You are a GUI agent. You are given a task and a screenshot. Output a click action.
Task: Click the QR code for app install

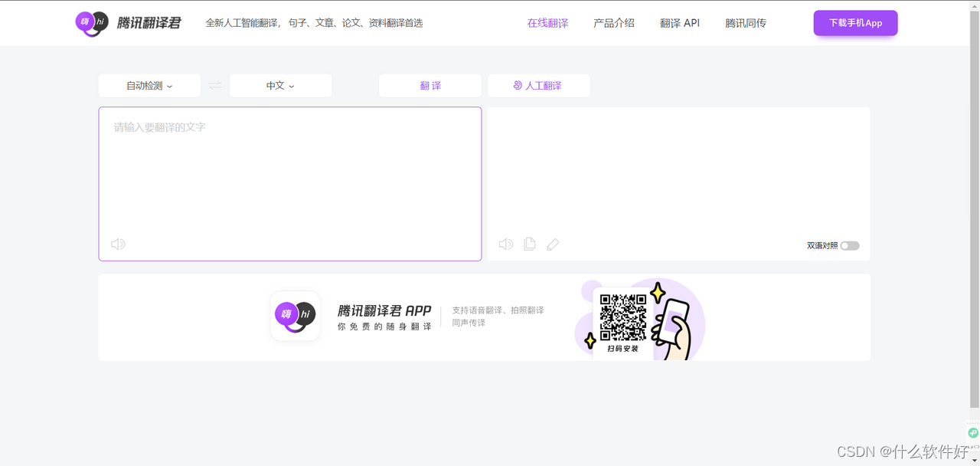623,317
